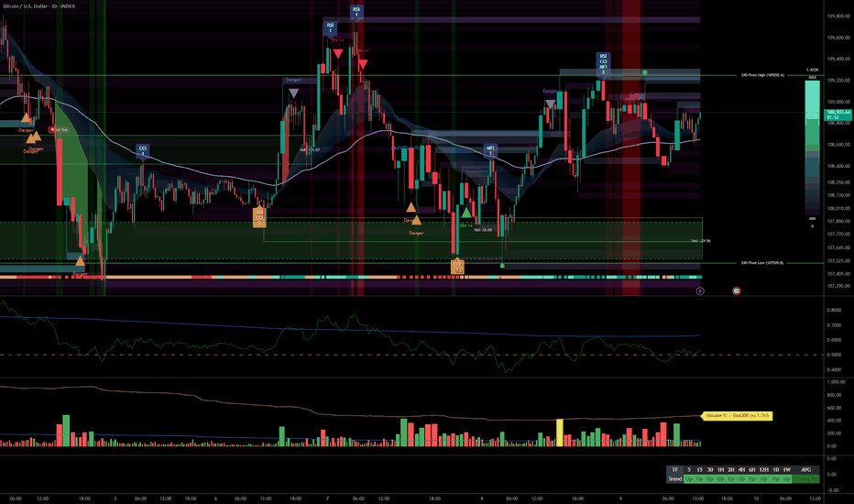Click the 107,295.00 price axis label
The width and height of the screenshot is (854, 504).
[838, 286]
